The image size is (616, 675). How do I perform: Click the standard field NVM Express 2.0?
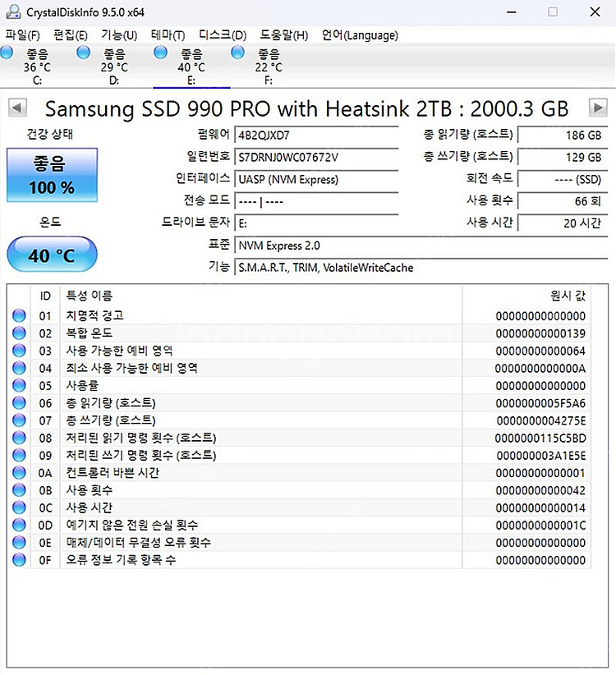[421, 246]
